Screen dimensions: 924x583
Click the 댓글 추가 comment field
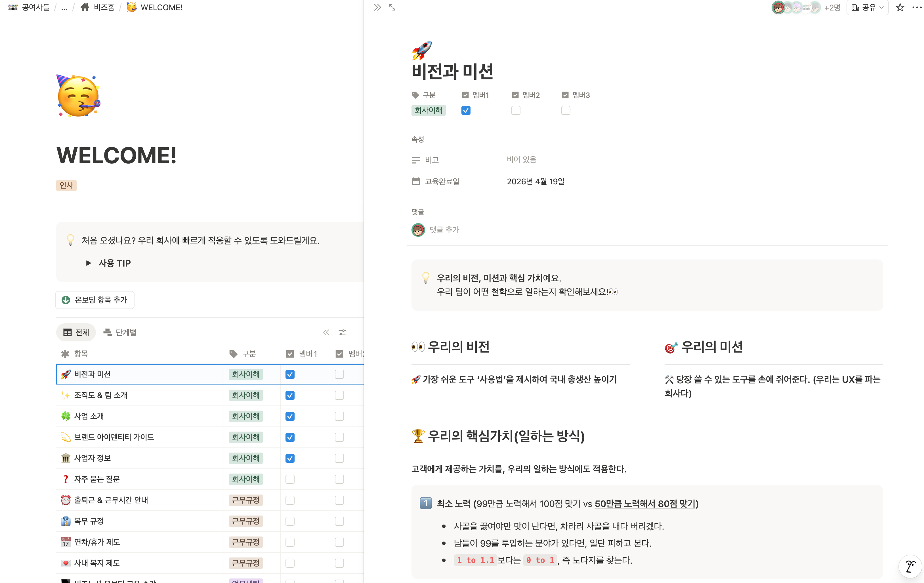444,230
